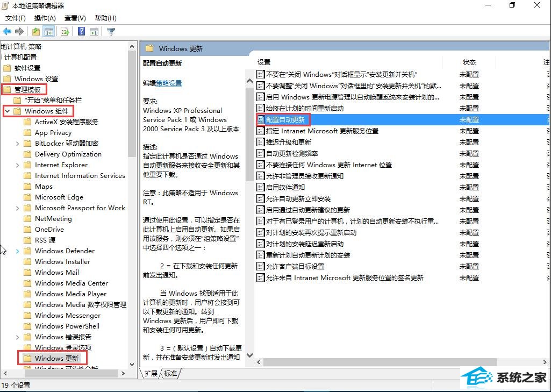The height and width of the screenshot is (392, 551).
Task: Open the 帮助(H) menu
Action: point(105,18)
